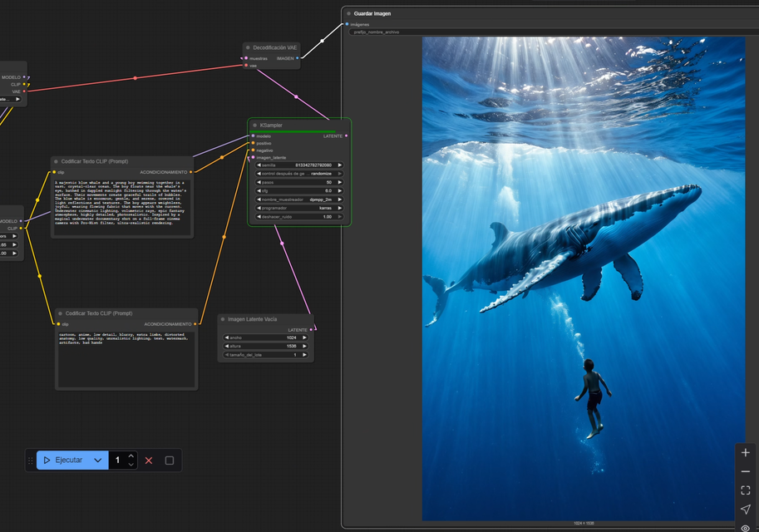Screen dimensions: 759x532
Task: Increase semilla with its right arrow
Action: pyautogui.click(x=340, y=165)
